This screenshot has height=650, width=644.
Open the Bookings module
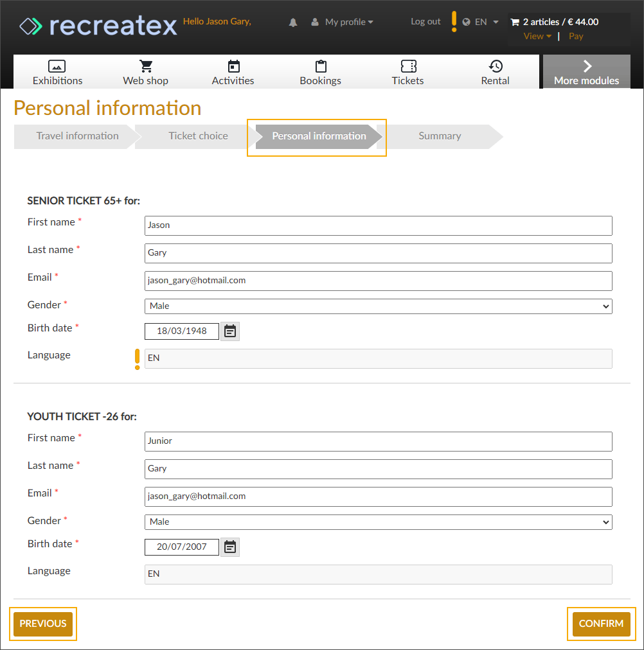click(x=321, y=73)
